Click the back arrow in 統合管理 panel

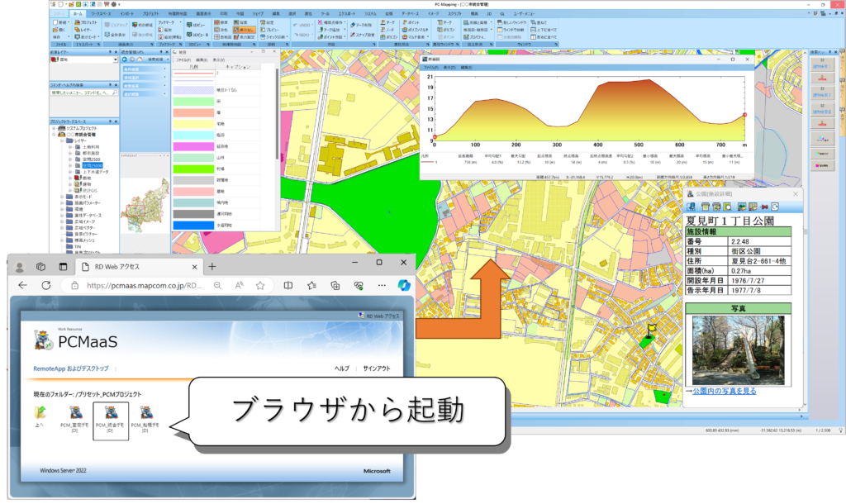tap(125, 59)
